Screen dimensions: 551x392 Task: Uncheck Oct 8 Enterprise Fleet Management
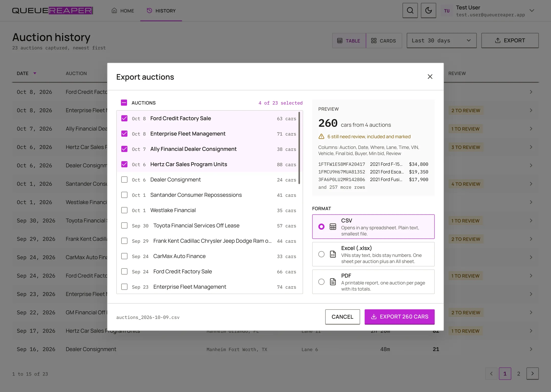point(124,134)
